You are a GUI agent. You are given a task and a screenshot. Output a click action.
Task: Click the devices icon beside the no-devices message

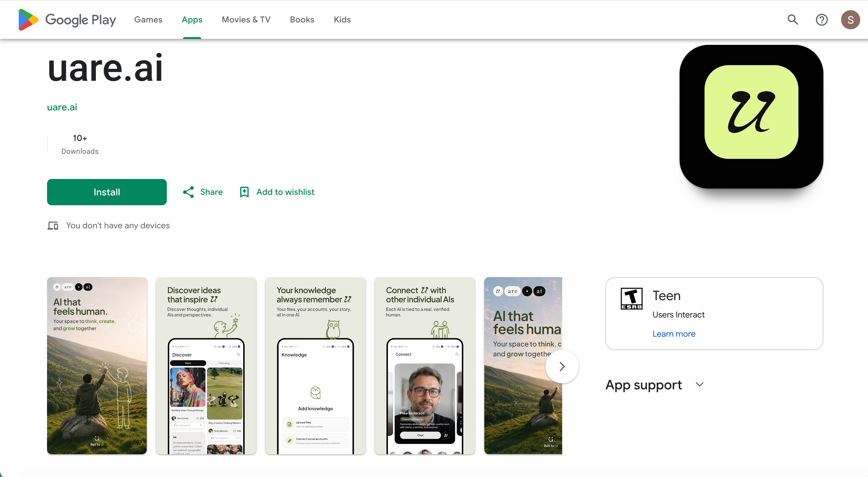tap(53, 225)
